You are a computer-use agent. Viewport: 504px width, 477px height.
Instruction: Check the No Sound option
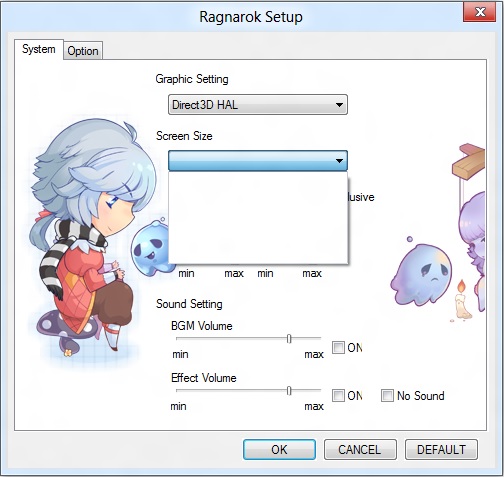click(x=387, y=396)
